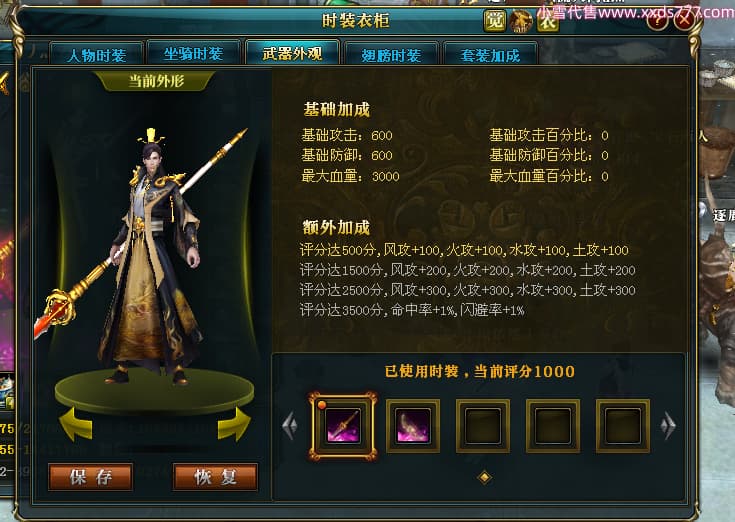Select the second purple weapon skin slot
Image resolution: width=735 pixels, height=522 pixels.
(x=413, y=426)
